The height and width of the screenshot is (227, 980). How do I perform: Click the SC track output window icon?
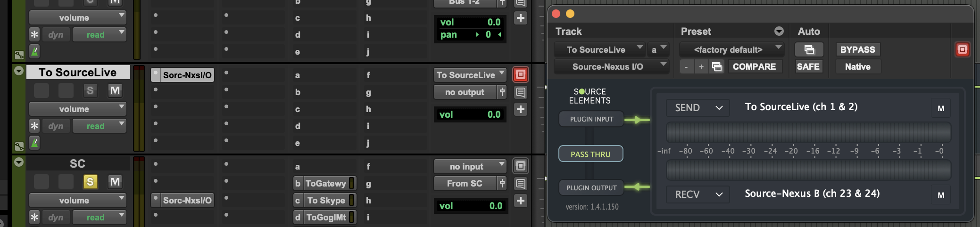pos(520,166)
